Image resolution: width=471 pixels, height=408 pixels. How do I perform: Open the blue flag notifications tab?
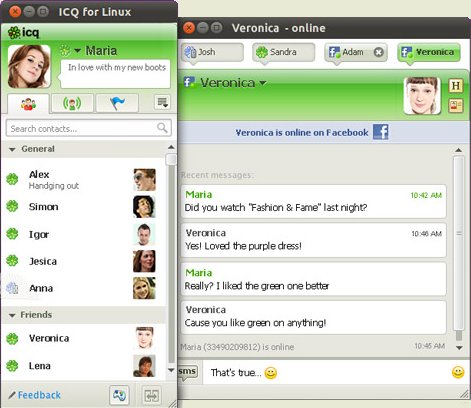pos(117,103)
